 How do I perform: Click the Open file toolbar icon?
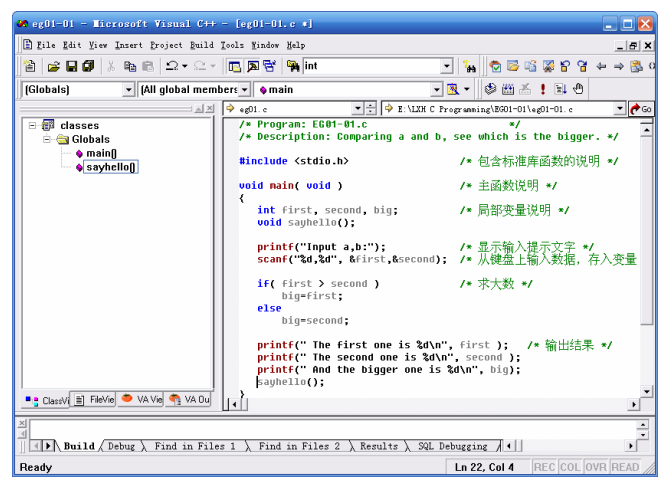tap(54, 67)
